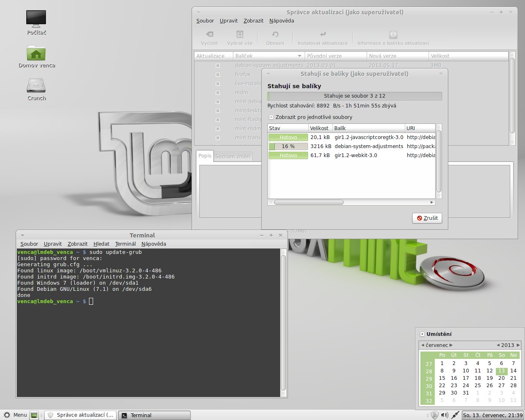The height and width of the screenshot is (420, 525).
Task: Toggle checkbox for firefox update
Action: [x=218, y=75]
